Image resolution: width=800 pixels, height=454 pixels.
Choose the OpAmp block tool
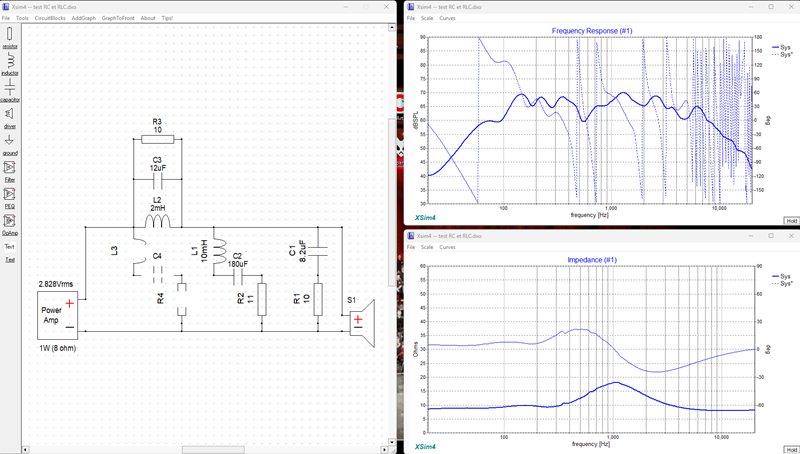(x=10, y=224)
